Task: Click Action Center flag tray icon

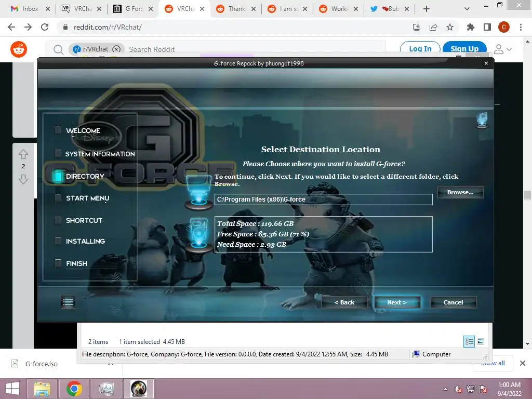Action: tap(483, 389)
